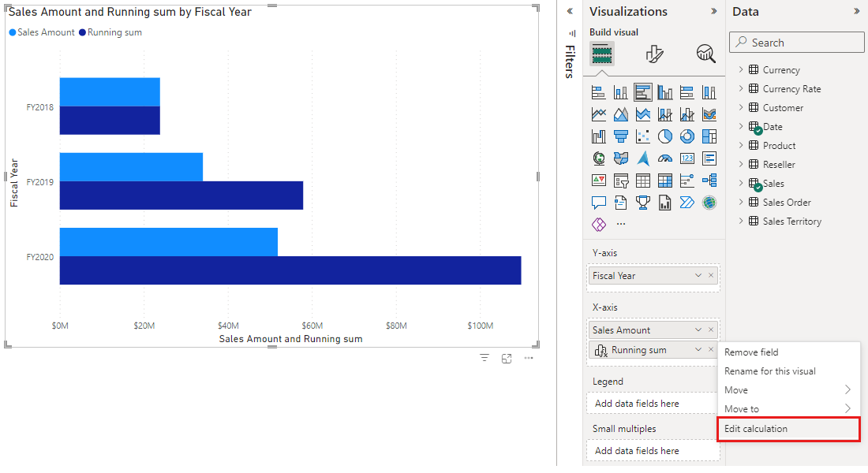The height and width of the screenshot is (473, 868).
Task: Remove Fiscal Year from Y-axis with X
Action: click(711, 275)
